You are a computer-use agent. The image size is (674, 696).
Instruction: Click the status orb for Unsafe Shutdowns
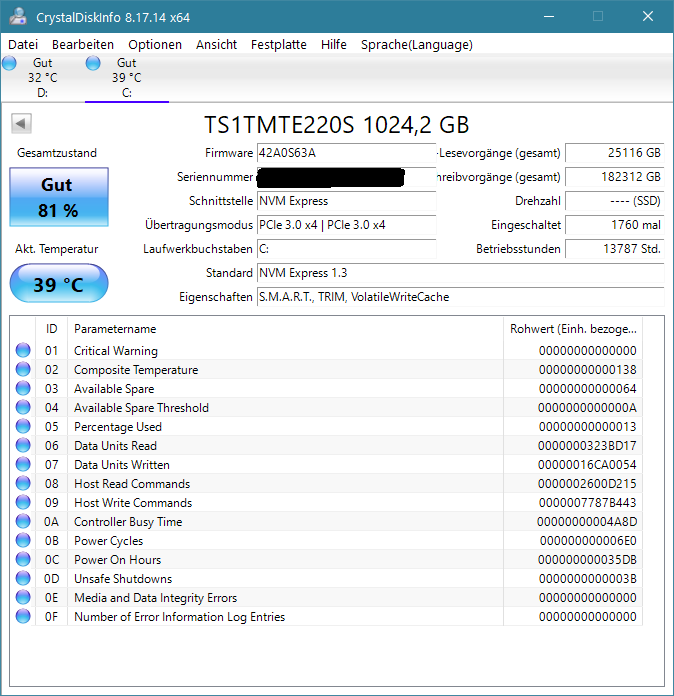(23, 578)
